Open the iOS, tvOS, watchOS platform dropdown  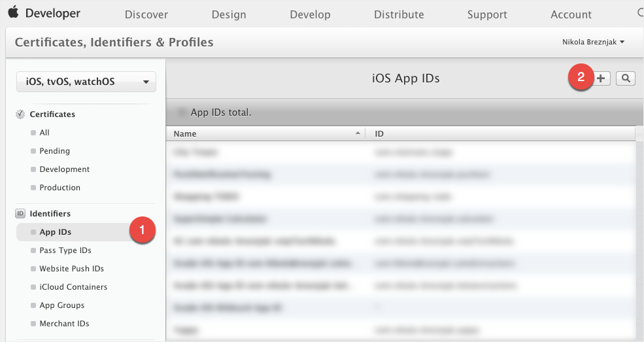pyautogui.click(x=86, y=82)
